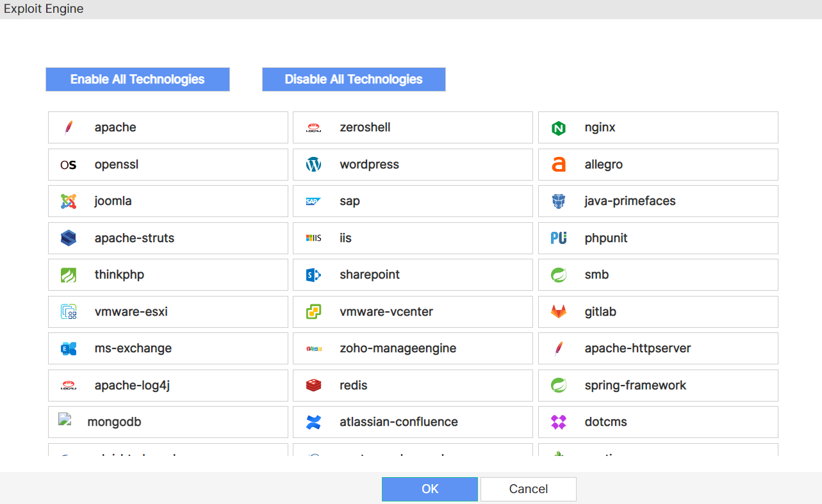Click the ms-exchange logo icon

click(x=69, y=348)
